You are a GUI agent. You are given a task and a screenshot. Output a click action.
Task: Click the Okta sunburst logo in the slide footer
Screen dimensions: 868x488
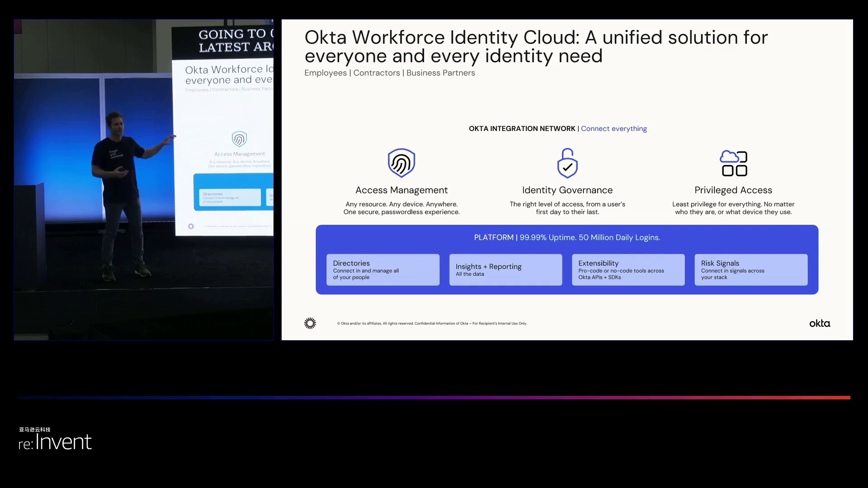[310, 323]
